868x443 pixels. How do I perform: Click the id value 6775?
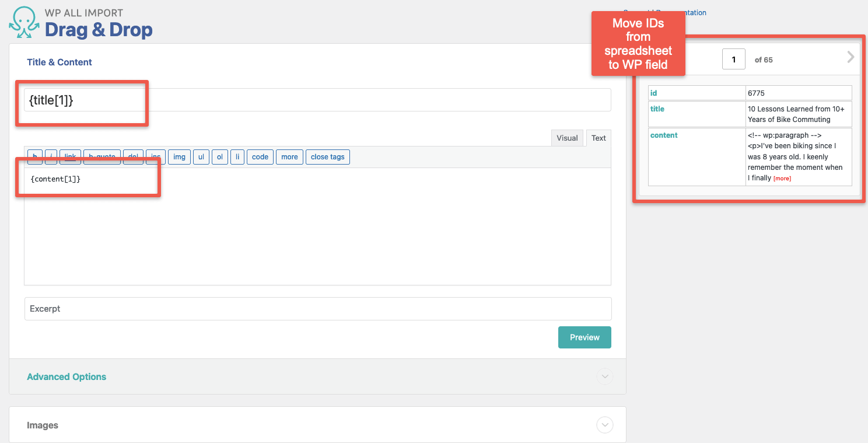[756, 93]
